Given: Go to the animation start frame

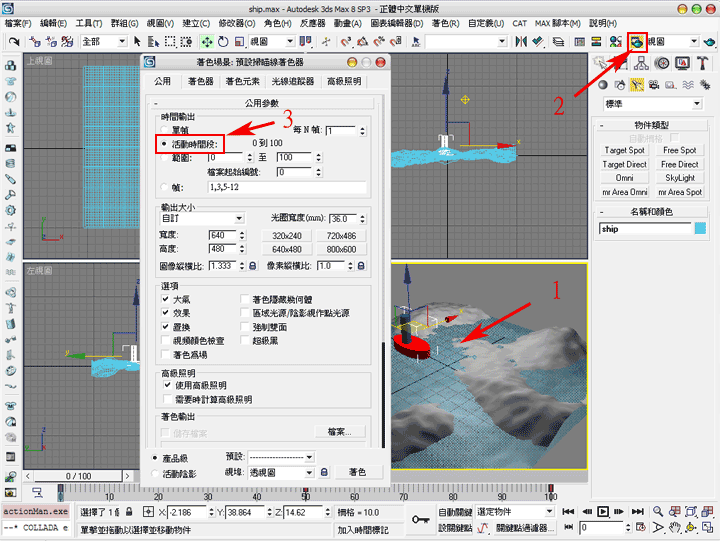Looking at the screenshot, I should point(568,512).
